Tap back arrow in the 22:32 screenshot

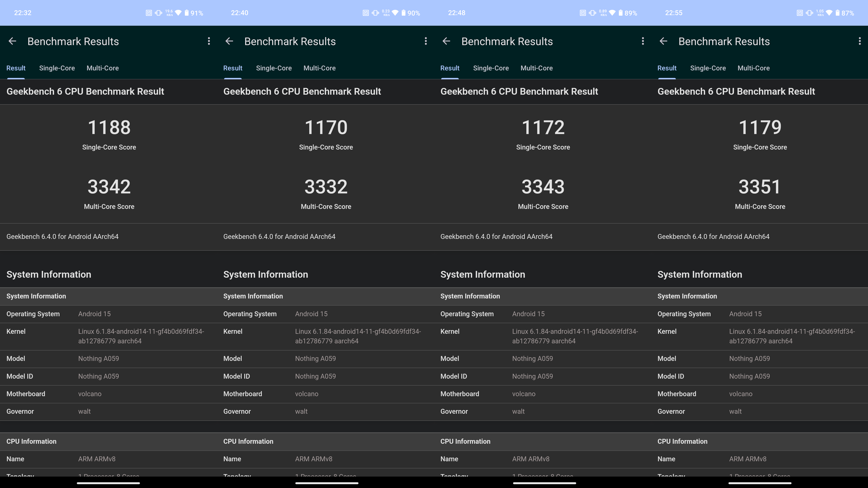12,41
